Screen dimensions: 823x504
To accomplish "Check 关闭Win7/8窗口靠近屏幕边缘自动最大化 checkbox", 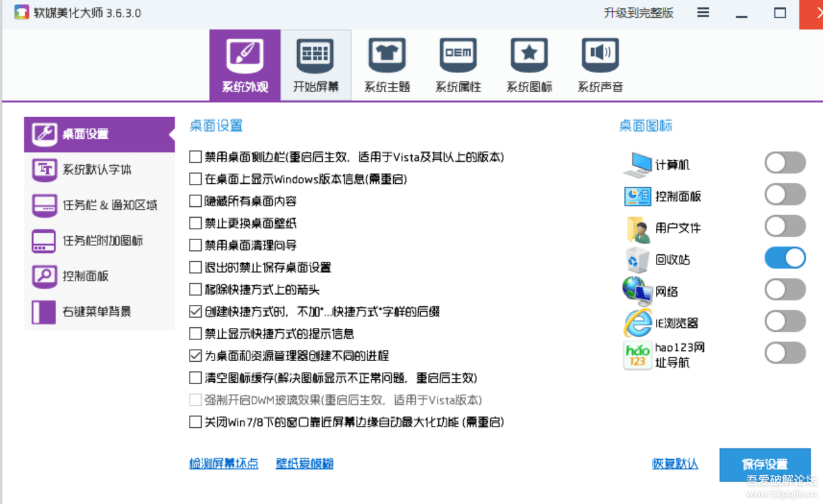I will (x=195, y=423).
